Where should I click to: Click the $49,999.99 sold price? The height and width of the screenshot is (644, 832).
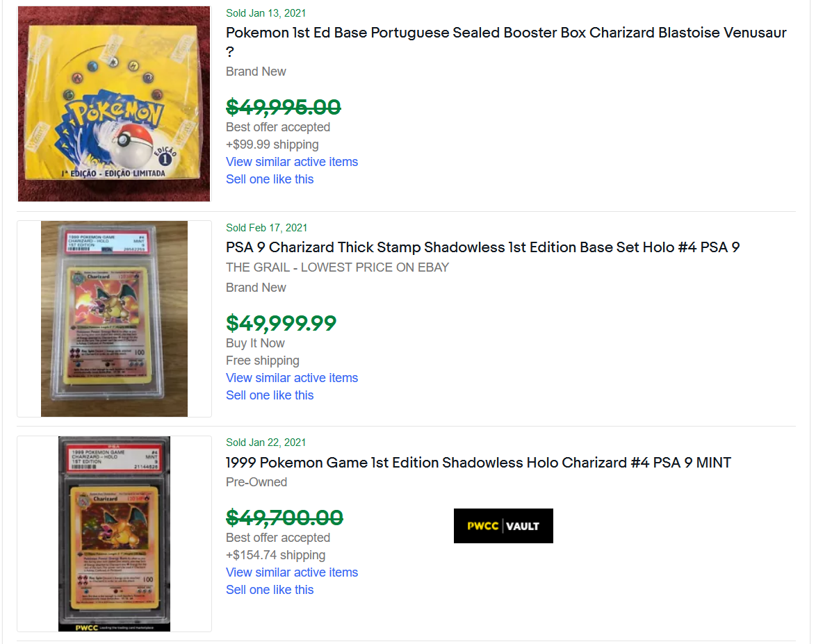tap(282, 323)
